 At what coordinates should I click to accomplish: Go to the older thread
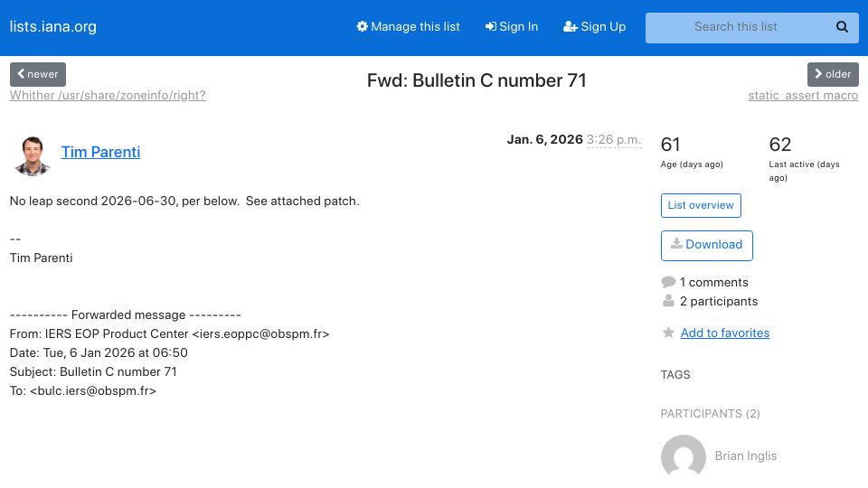point(833,74)
